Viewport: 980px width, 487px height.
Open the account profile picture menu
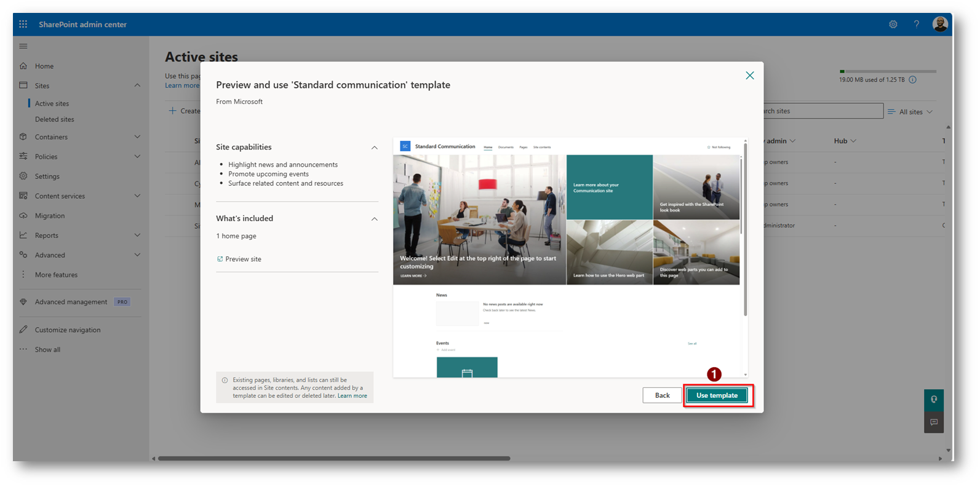pos(940,25)
